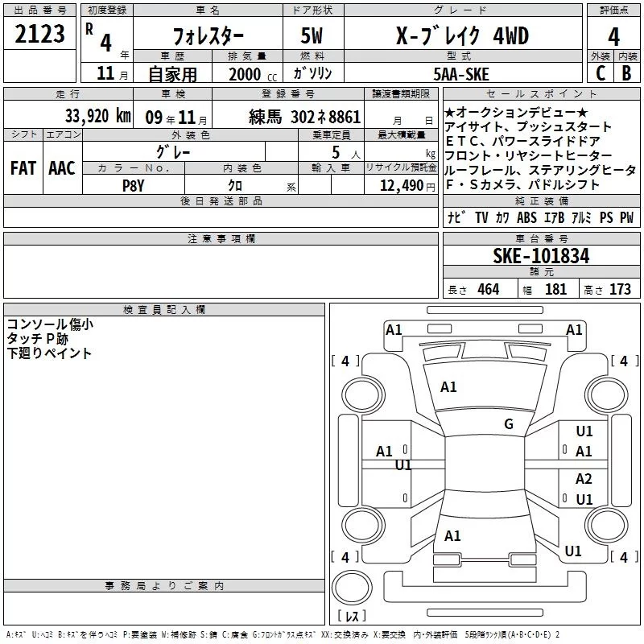Viewport: 644px width, 644px height.
Task: Click the ABS equipment code
Action: [x=526, y=217]
